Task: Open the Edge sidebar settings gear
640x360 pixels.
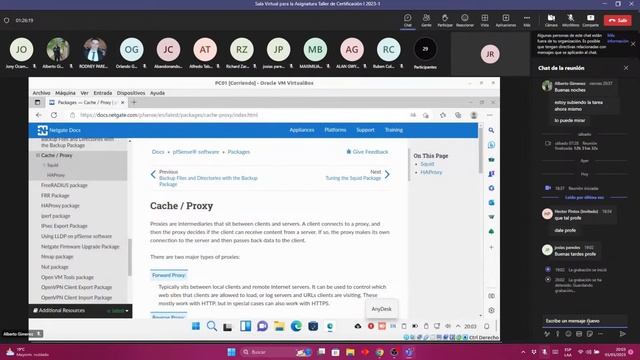Action: (491, 310)
